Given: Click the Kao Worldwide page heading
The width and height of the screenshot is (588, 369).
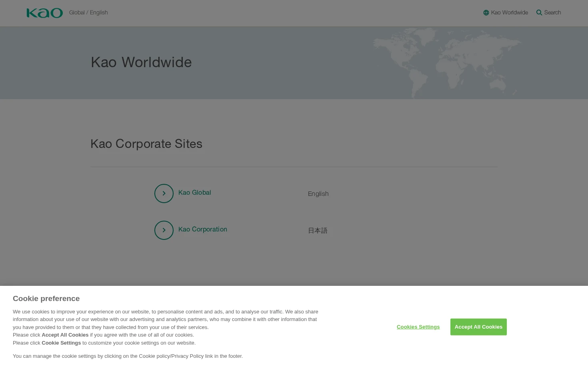Looking at the screenshot, I should pyautogui.click(x=141, y=62).
